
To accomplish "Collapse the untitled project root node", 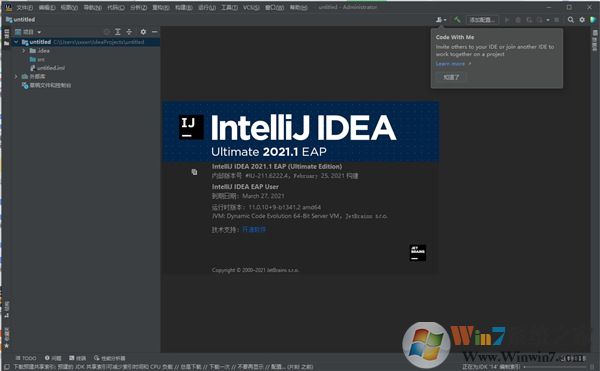I will [16, 42].
